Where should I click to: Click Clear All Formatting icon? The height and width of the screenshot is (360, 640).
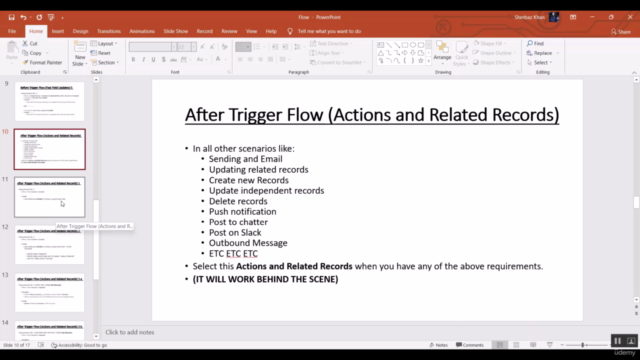point(224,47)
